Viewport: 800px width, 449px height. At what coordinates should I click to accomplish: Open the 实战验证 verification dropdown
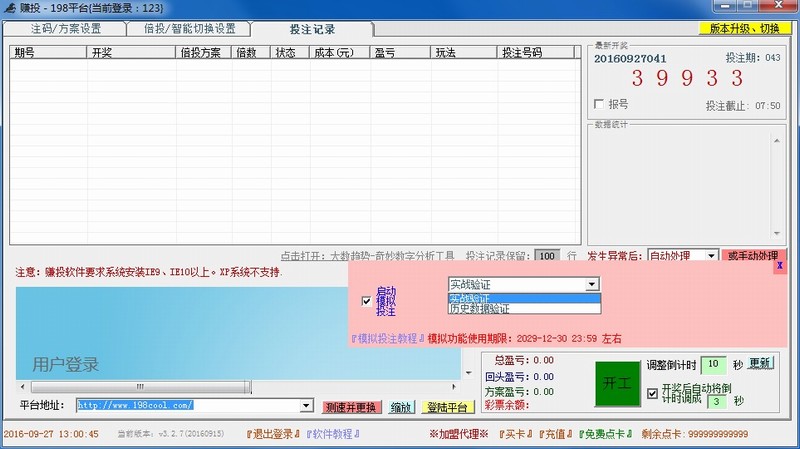point(592,285)
